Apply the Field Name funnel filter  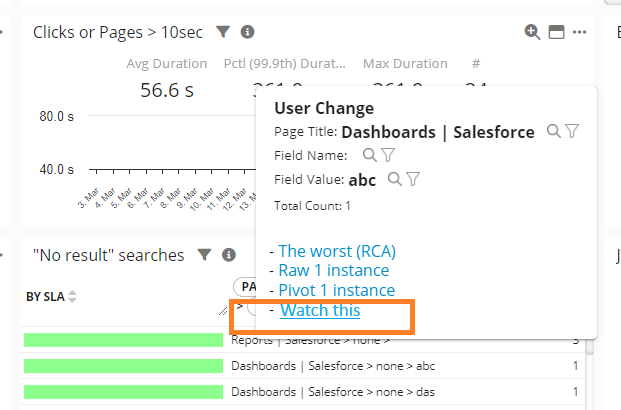(x=388, y=155)
